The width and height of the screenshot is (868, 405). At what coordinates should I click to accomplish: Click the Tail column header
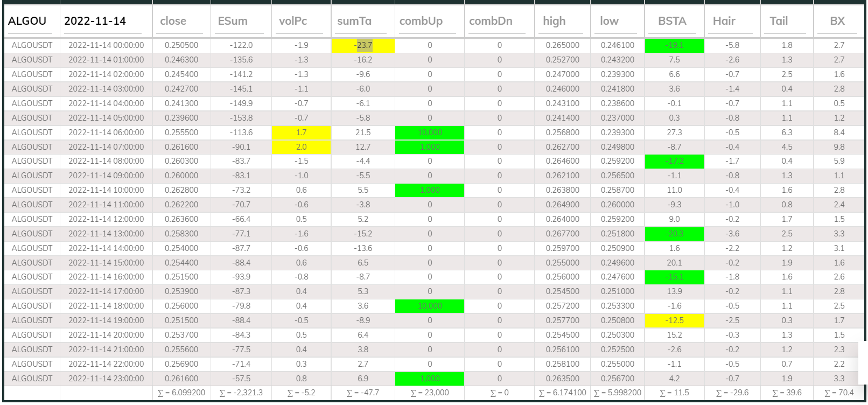[779, 21]
